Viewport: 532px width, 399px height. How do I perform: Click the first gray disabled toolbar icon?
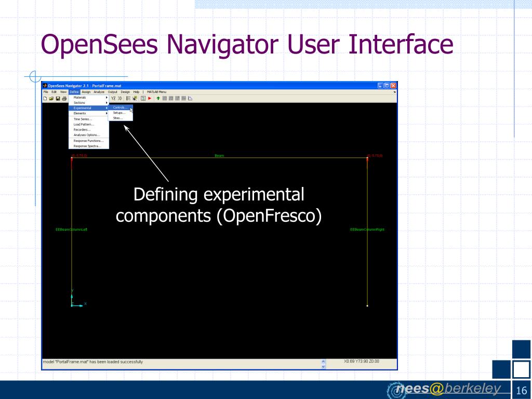(165, 98)
